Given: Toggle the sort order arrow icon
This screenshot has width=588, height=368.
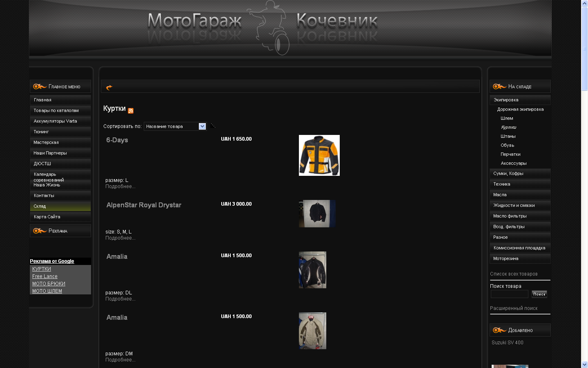Looking at the screenshot, I should pos(213,126).
